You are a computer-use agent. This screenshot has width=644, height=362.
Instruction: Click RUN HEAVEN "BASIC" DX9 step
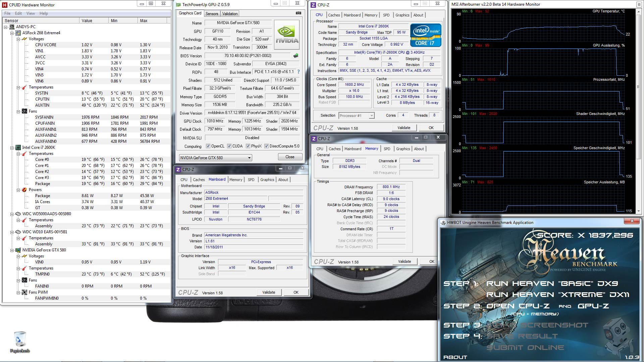pyautogui.click(x=552, y=284)
